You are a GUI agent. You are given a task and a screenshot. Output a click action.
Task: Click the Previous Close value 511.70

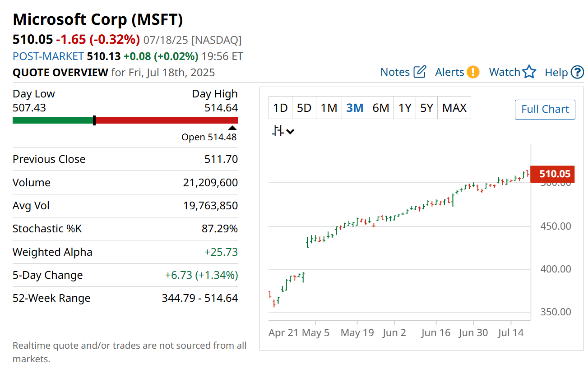tap(221, 159)
